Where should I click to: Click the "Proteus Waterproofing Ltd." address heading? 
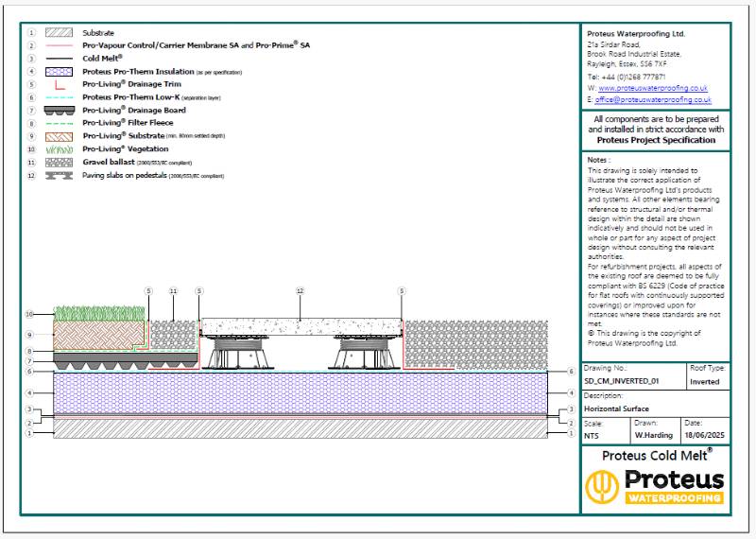pos(636,34)
